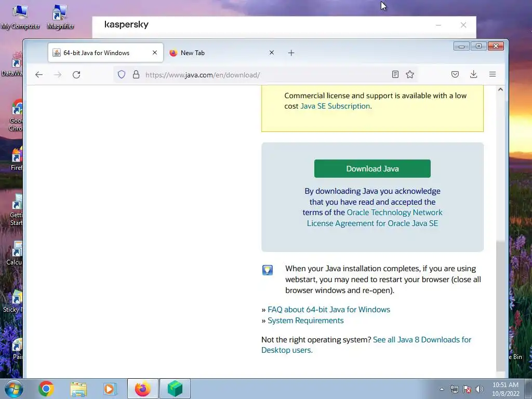
Task: Open the My Computer desktop icon
Action: pyautogui.click(x=20, y=17)
